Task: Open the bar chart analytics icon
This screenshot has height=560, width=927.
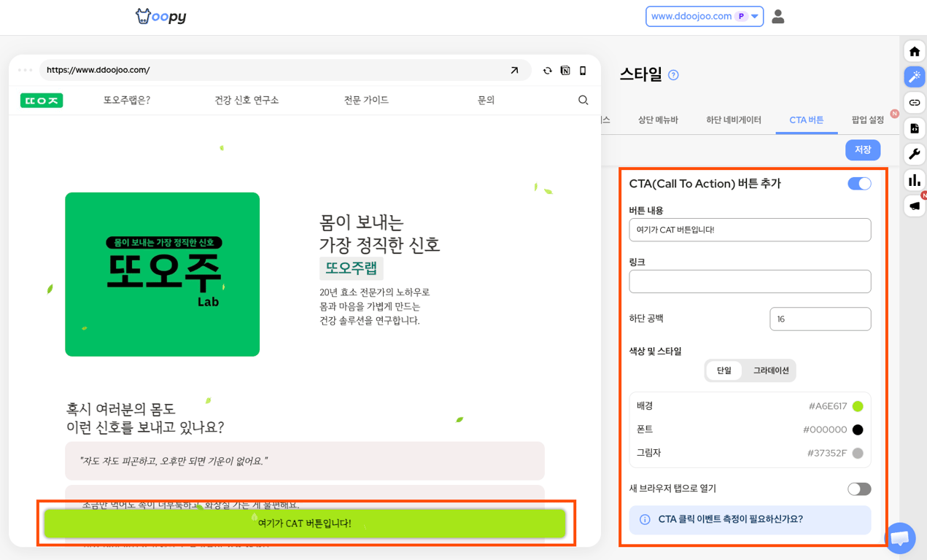Action: [915, 179]
